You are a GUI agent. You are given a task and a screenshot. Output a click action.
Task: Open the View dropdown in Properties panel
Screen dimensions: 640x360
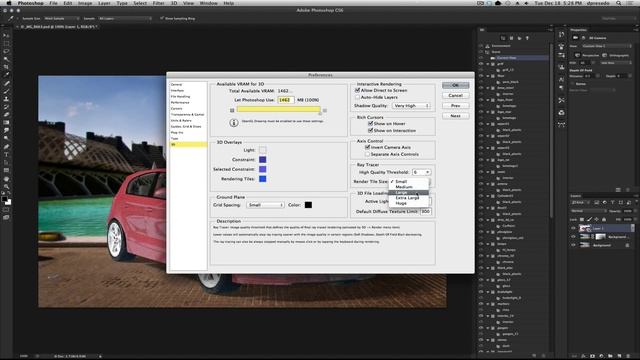607,46
